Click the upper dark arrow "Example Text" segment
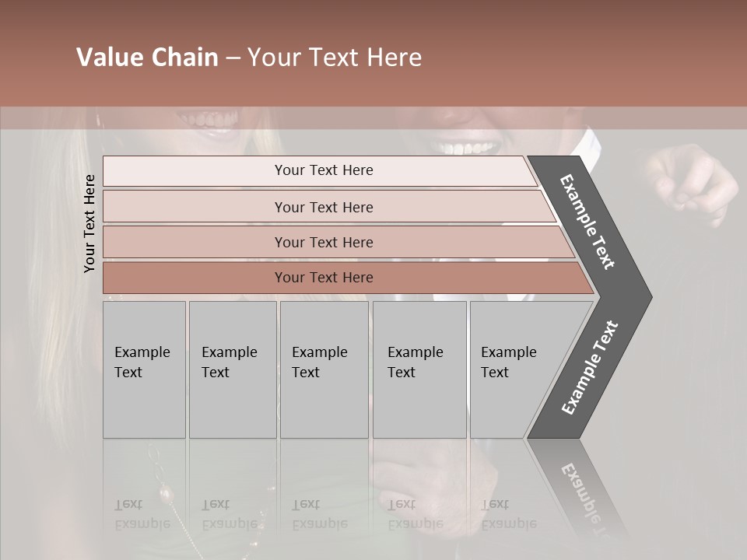This screenshot has width=747, height=560. 588,222
